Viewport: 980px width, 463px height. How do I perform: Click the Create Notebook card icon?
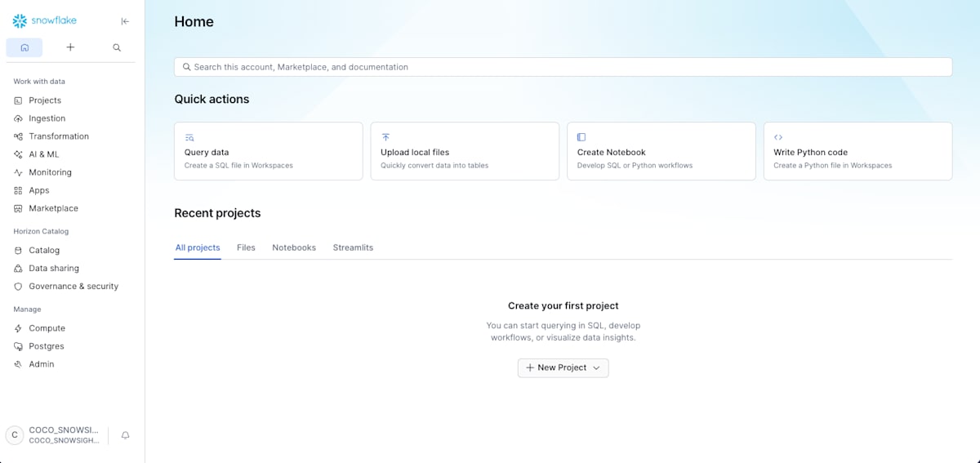pos(581,137)
